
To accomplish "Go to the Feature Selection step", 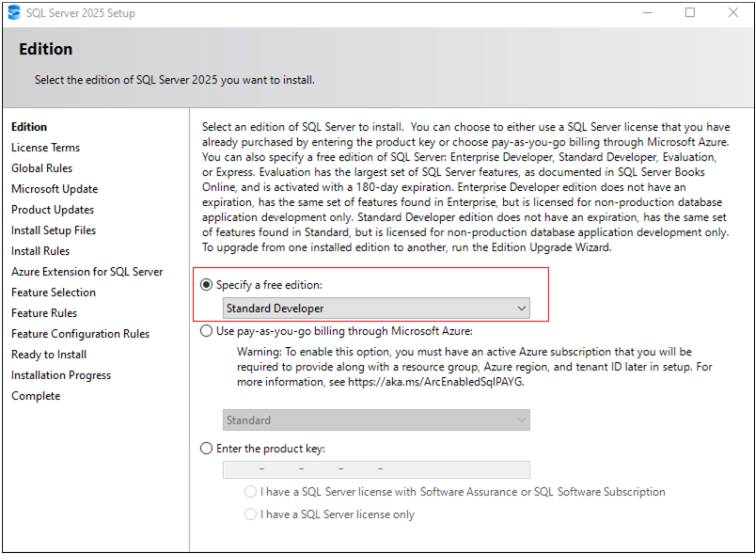I will [x=54, y=293].
